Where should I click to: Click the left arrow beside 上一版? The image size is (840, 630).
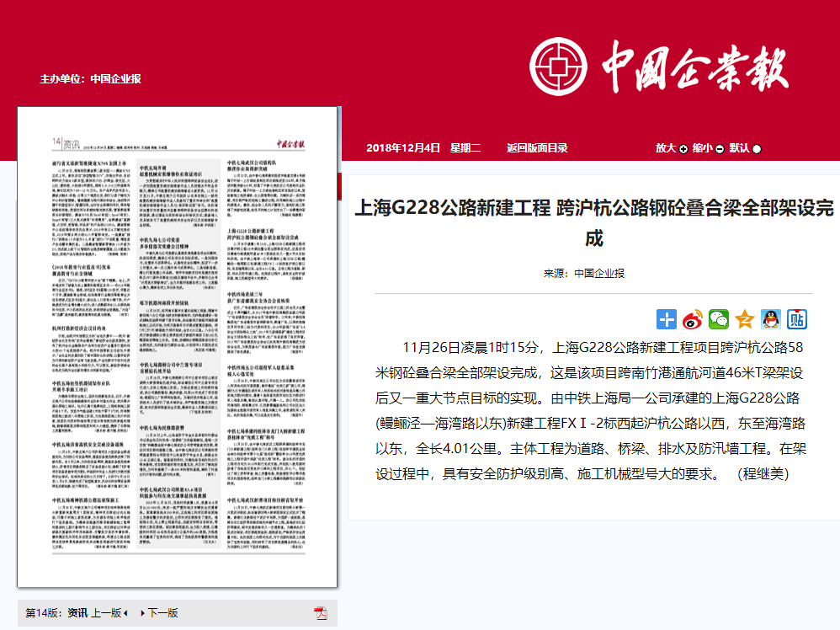click(125, 613)
